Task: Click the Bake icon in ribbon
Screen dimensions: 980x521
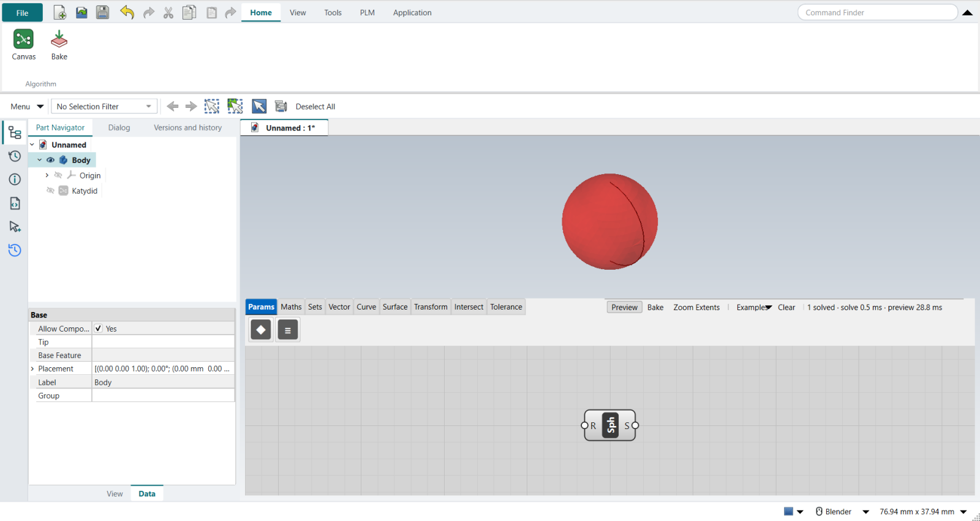Action: pos(59,45)
